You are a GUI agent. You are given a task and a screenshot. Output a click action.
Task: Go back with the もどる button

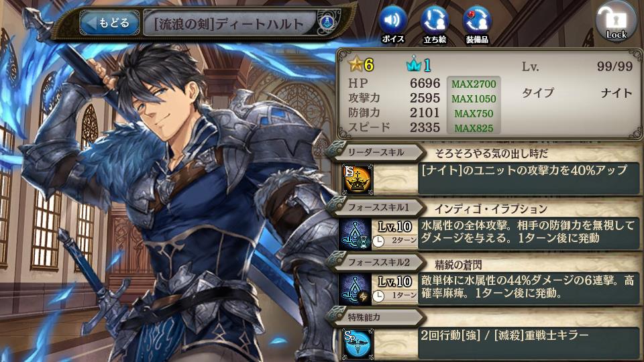coord(109,23)
